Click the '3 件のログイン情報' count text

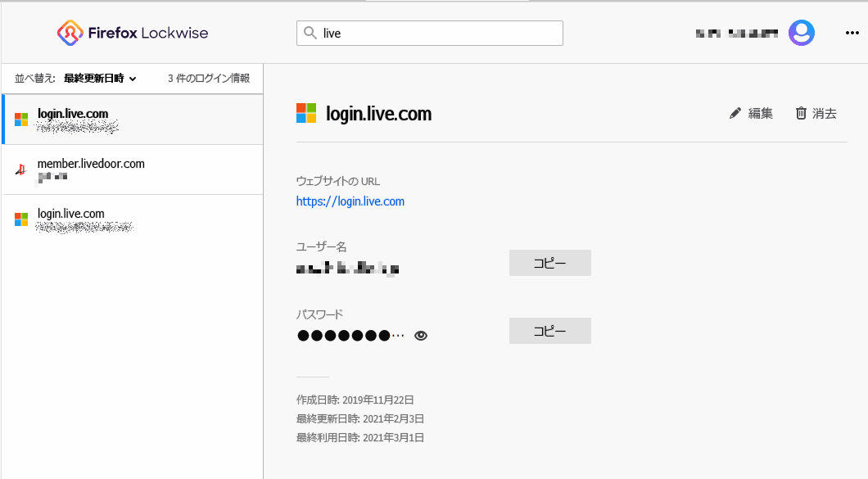click(209, 79)
